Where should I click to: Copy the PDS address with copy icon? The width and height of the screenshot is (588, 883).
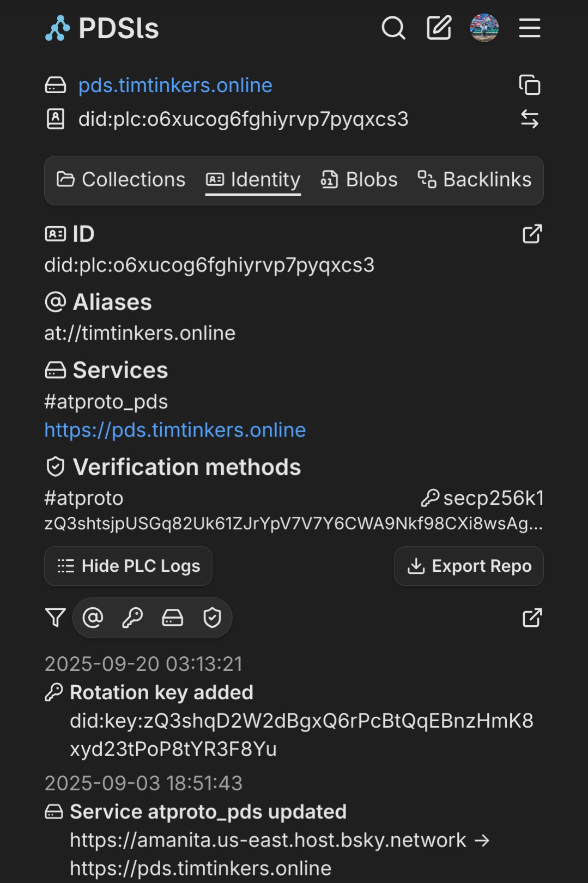(x=529, y=85)
